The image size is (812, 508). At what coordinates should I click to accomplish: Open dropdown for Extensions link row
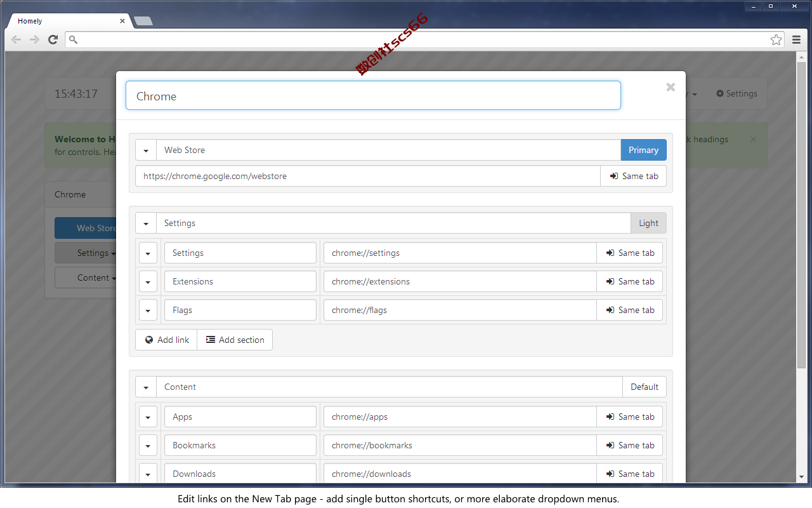tap(148, 281)
